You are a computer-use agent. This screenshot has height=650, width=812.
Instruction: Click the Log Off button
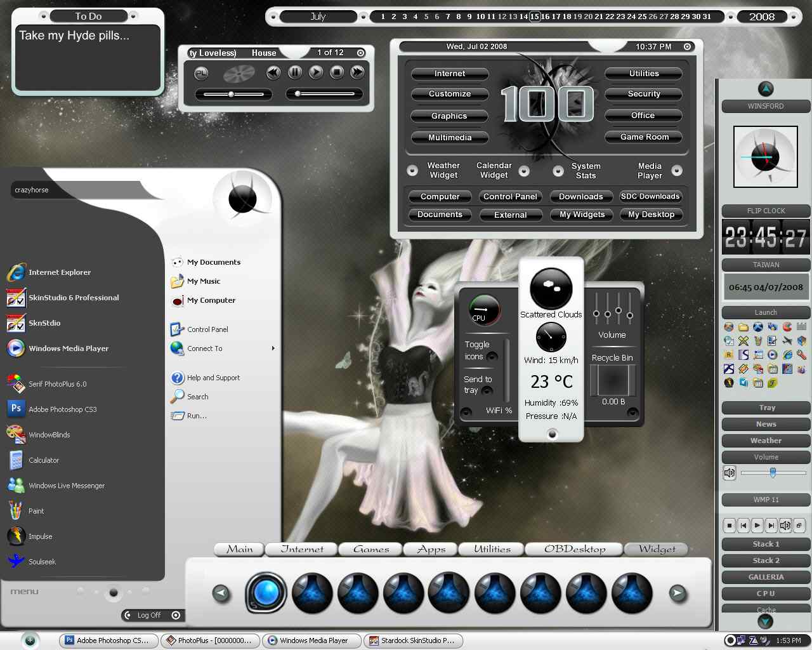coord(152,615)
